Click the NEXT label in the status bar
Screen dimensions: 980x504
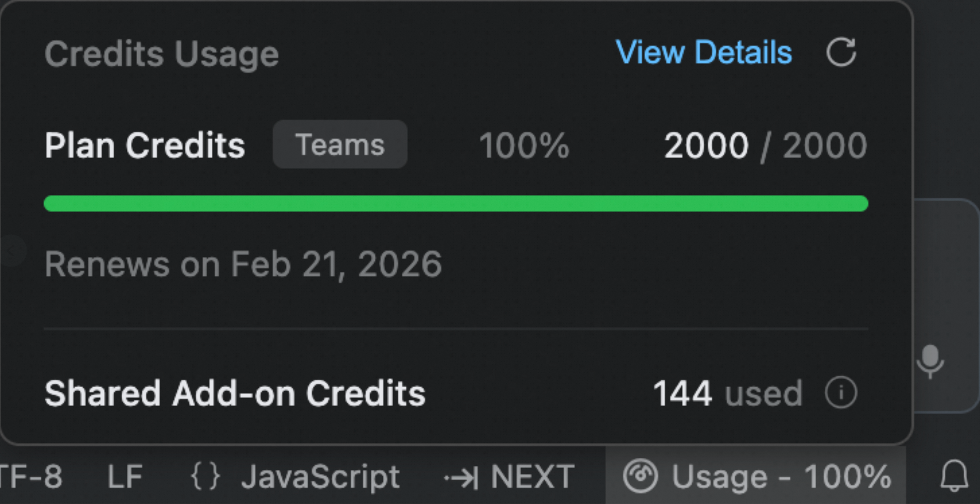tap(533, 476)
